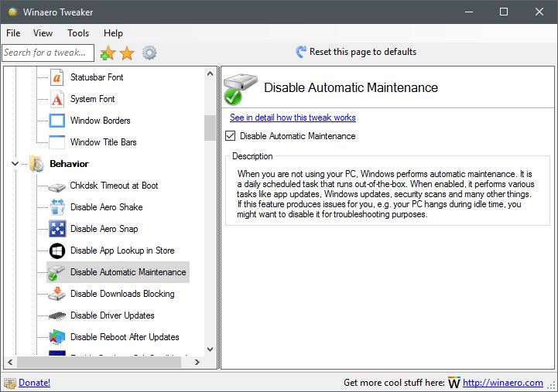Click the Statusbar Font icon

pos(57,77)
